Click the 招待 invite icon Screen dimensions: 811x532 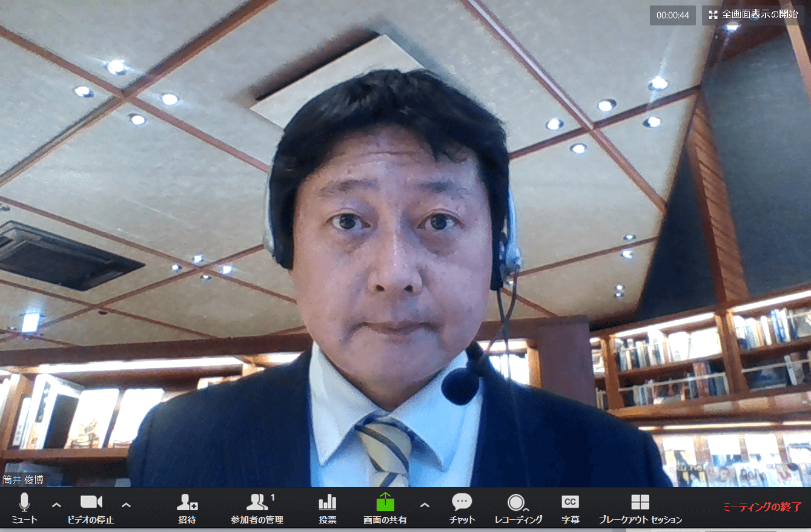pyautogui.click(x=187, y=502)
